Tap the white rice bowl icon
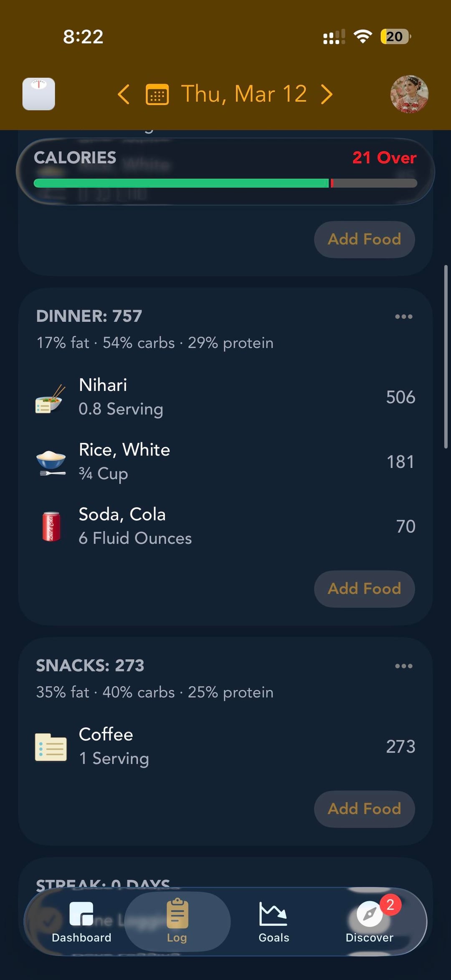This screenshot has width=451, height=980. coord(51,462)
